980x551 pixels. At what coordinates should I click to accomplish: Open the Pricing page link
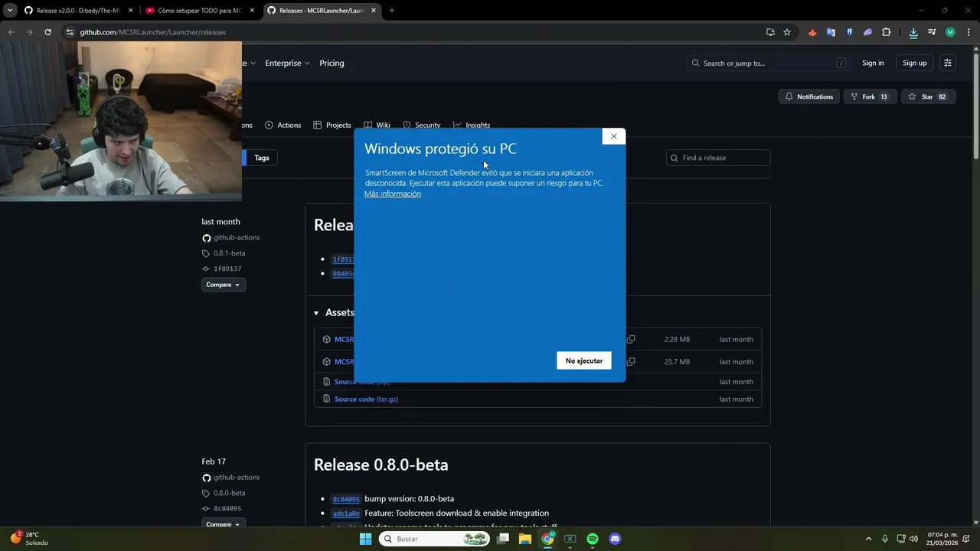click(x=332, y=63)
